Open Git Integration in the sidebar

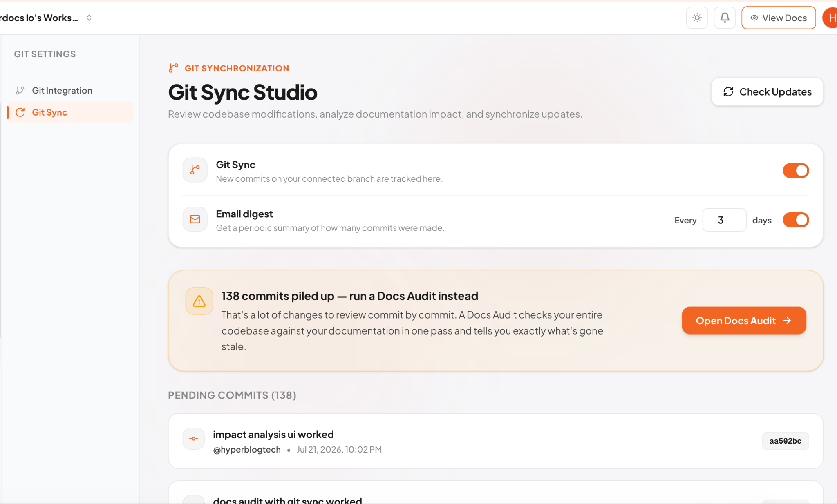pyautogui.click(x=70, y=90)
